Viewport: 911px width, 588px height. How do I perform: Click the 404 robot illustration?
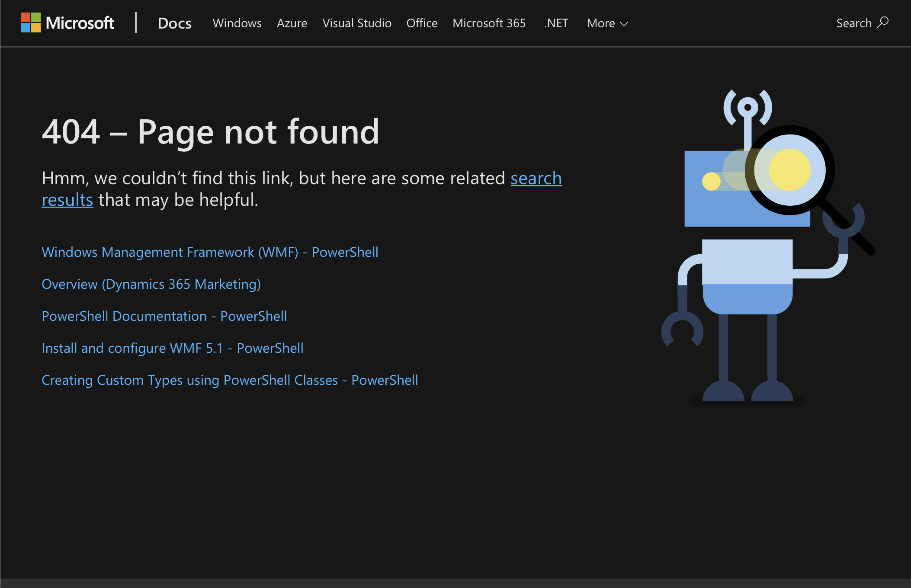768,247
